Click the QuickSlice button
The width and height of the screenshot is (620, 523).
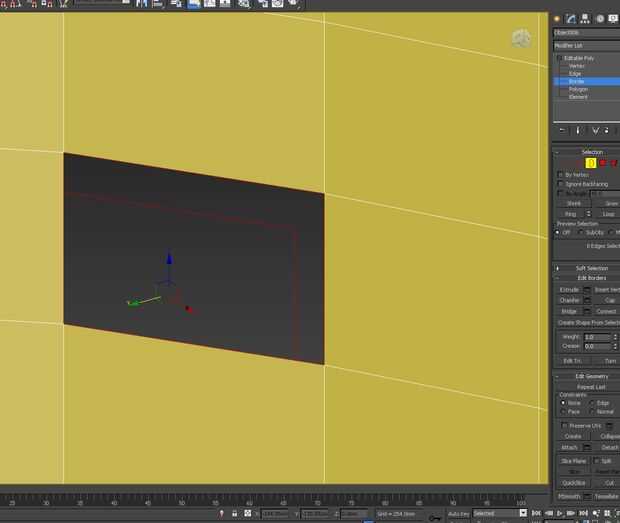coord(573,483)
